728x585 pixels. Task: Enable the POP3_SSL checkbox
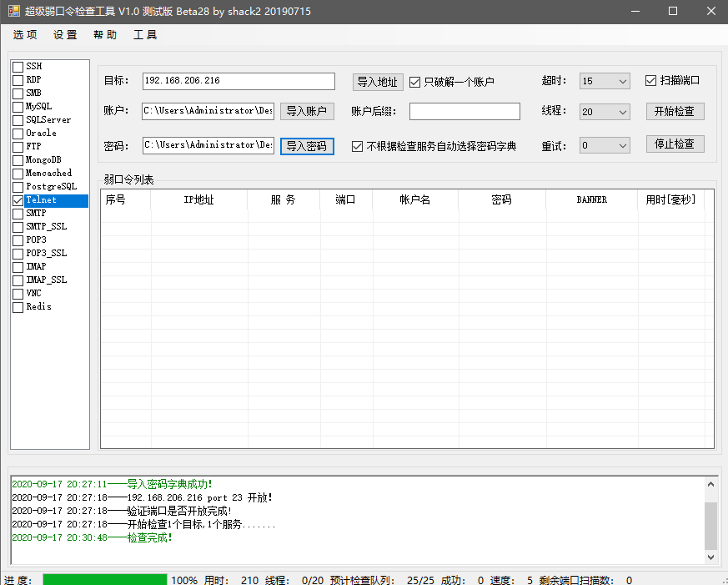pos(18,255)
